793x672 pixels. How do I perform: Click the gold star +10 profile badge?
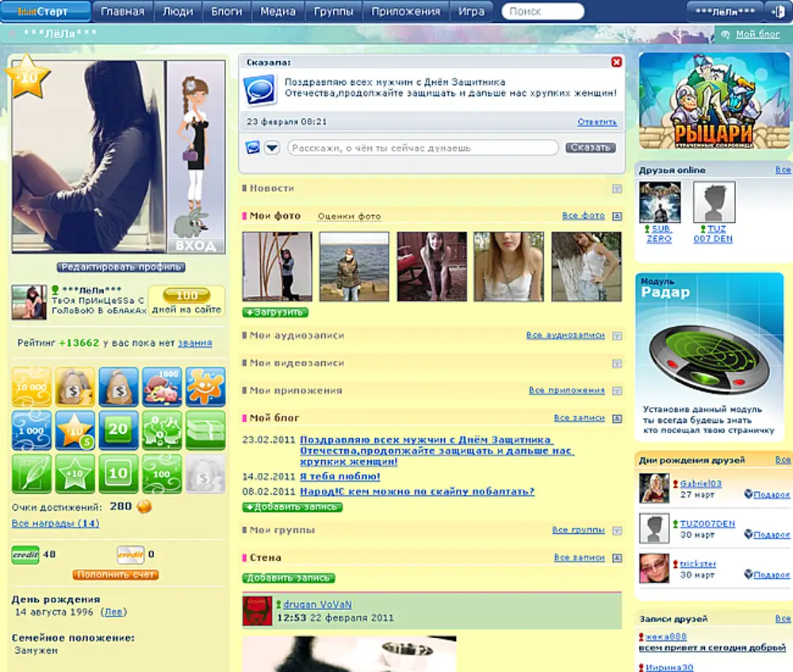[x=27, y=78]
